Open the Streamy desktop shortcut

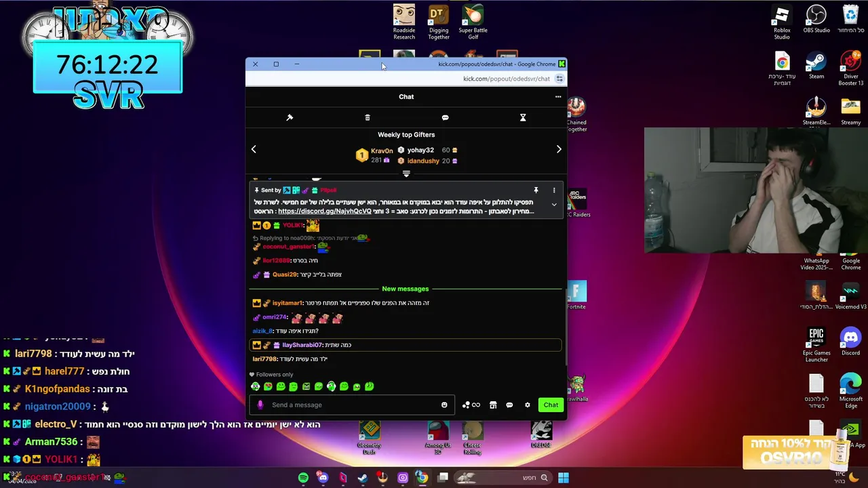click(x=850, y=112)
